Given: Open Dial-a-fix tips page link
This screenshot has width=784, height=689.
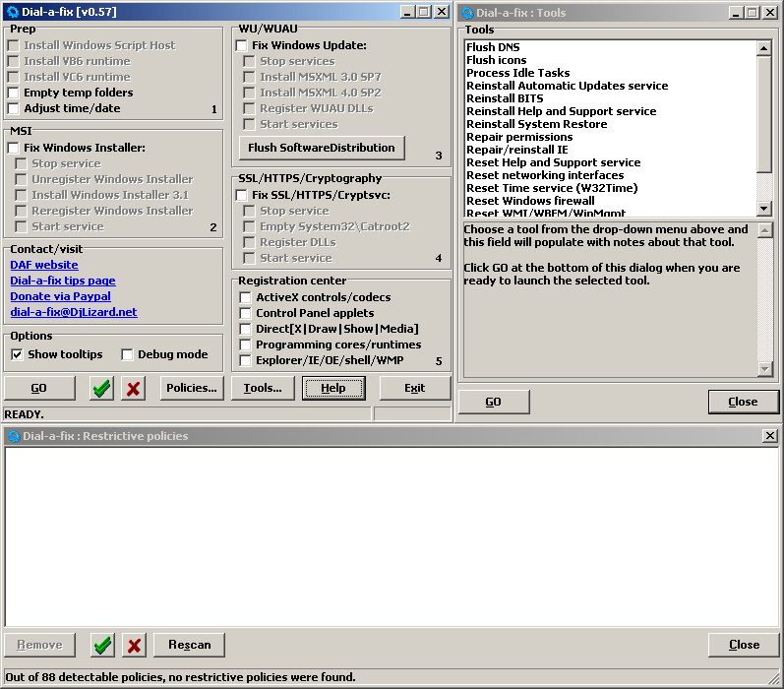Looking at the screenshot, I should pyautogui.click(x=63, y=281).
